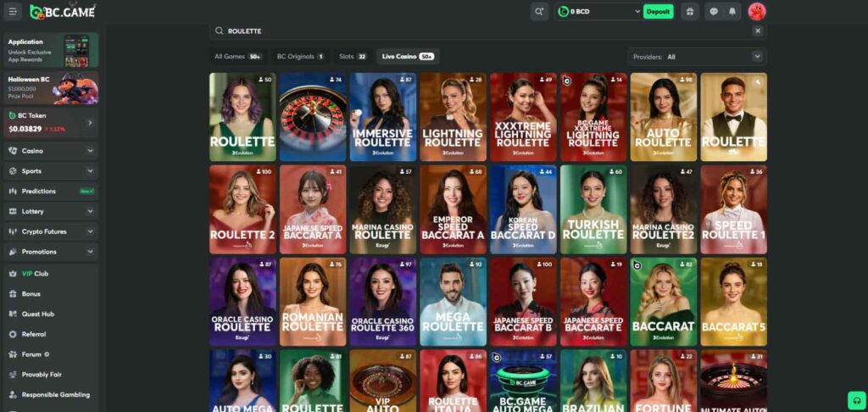Image resolution: width=868 pixels, height=412 pixels.
Task: Clear the ROULETTE search with X
Action: tap(758, 31)
